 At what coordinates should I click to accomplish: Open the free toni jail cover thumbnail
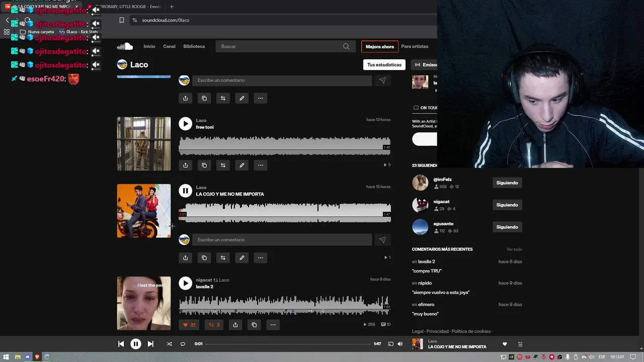tap(144, 144)
